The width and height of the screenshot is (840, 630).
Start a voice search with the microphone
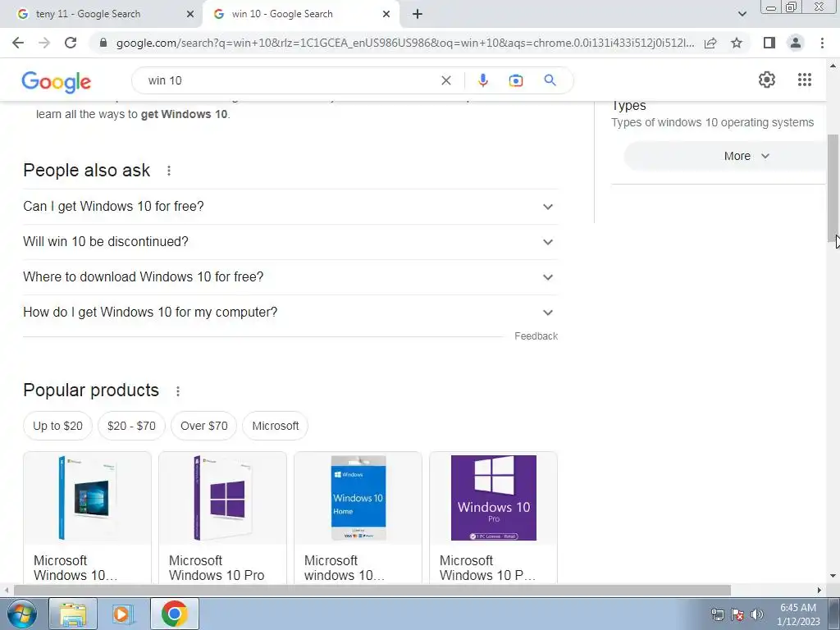(482, 80)
